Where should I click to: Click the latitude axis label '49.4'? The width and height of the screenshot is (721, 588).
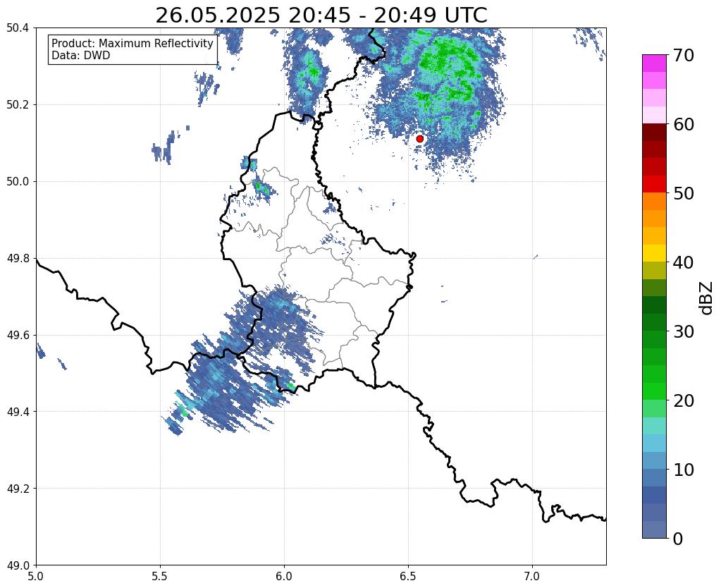(18, 412)
